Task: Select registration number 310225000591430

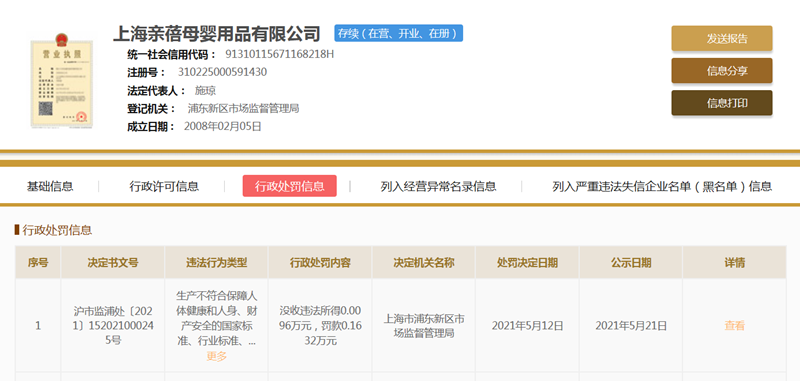Action: point(222,72)
